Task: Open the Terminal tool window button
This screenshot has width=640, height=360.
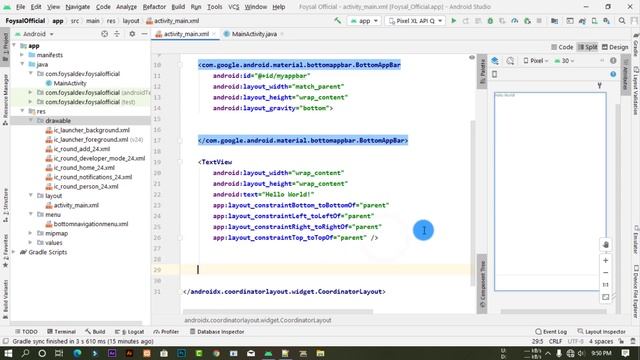Action: click(x=61, y=331)
